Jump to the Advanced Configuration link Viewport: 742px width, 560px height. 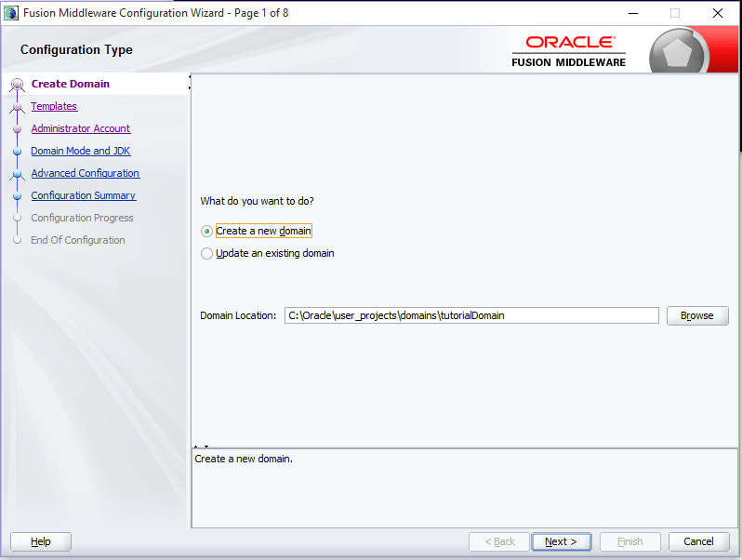[x=85, y=174]
